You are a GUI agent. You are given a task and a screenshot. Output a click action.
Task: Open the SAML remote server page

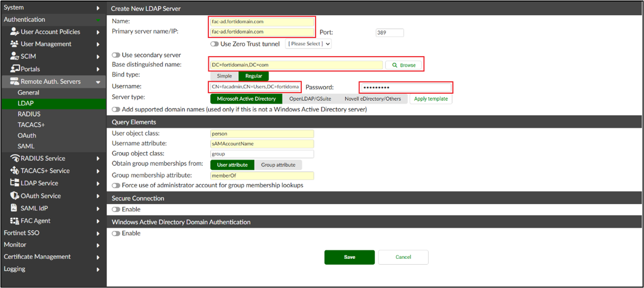tap(26, 146)
